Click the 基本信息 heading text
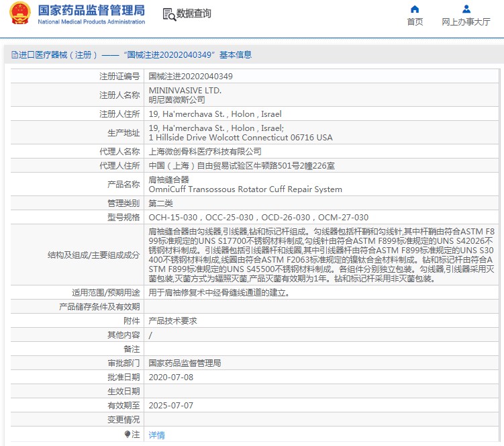504x446 pixels. pos(236,54)
